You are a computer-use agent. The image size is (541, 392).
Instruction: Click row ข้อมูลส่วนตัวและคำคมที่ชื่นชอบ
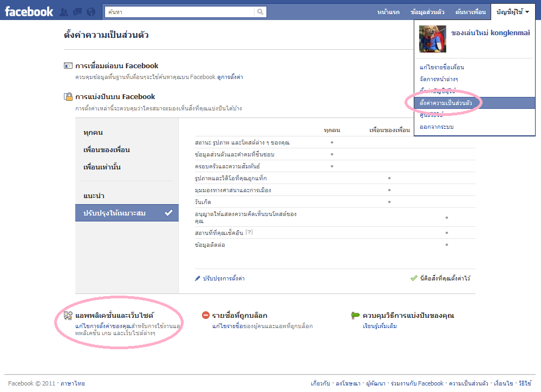coord(335,154)
